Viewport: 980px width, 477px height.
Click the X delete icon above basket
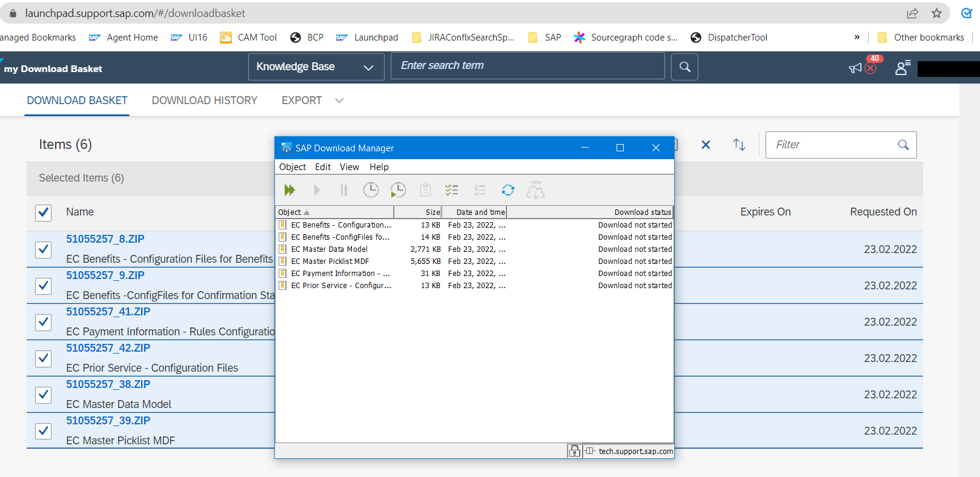(x=706, y=145)
